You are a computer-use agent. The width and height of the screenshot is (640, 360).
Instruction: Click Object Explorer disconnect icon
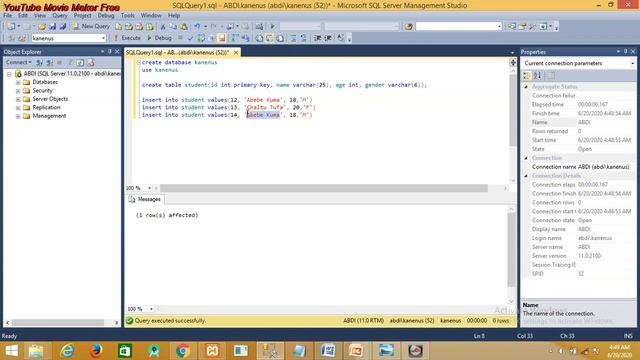49,62
